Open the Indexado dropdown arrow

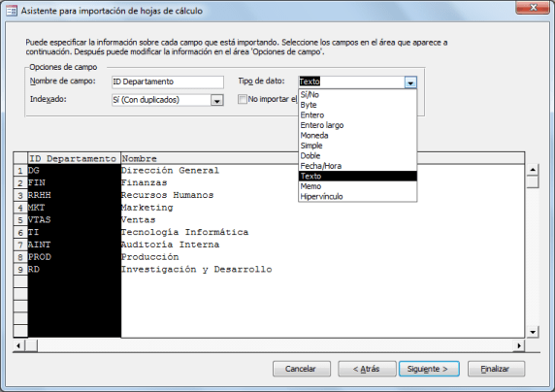(217, 101)
